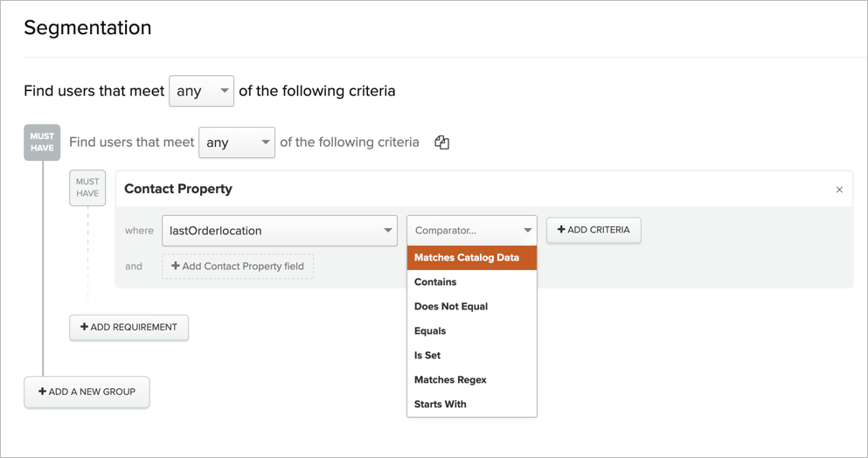Viewport: 868px width, 458px height.
Task: Open the group-level any dropdown
Action: [x=237, y=142]
